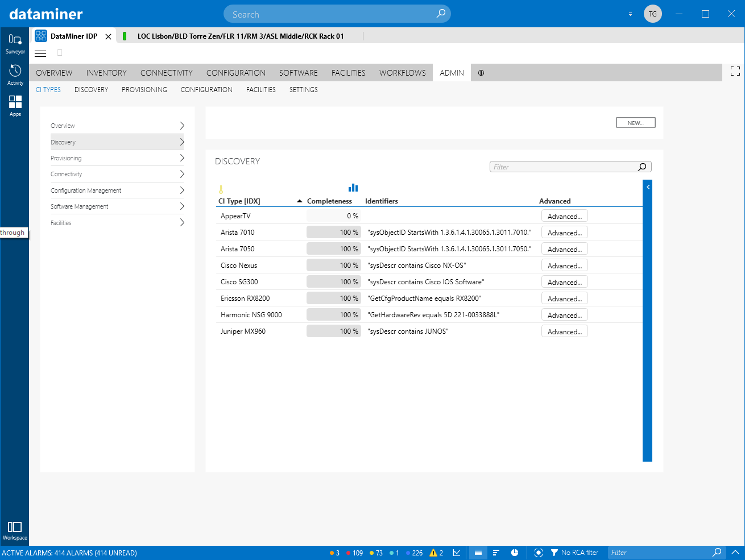Click the green status icon of Rack 01 tab
Screen dimensions: 745x560
pyautogui.click(x=125, y=36)
